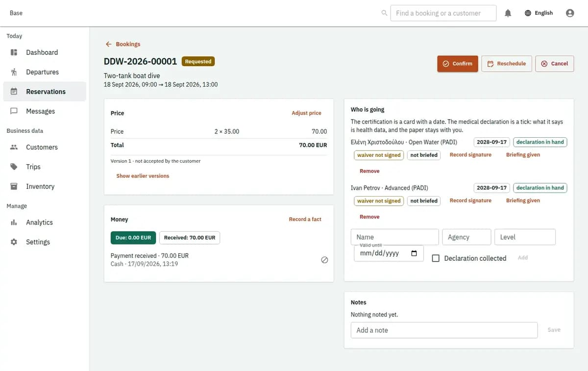Confirm the booking

(458, 64)
